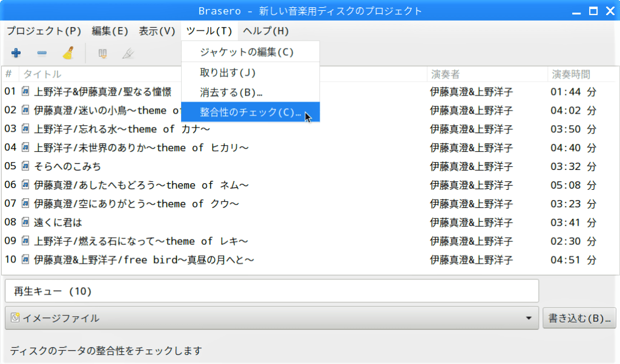The height and width of the screenshot is (364, 620).
Task: Click the 書き込む(B)… burn button
Action: coord(579,318)
